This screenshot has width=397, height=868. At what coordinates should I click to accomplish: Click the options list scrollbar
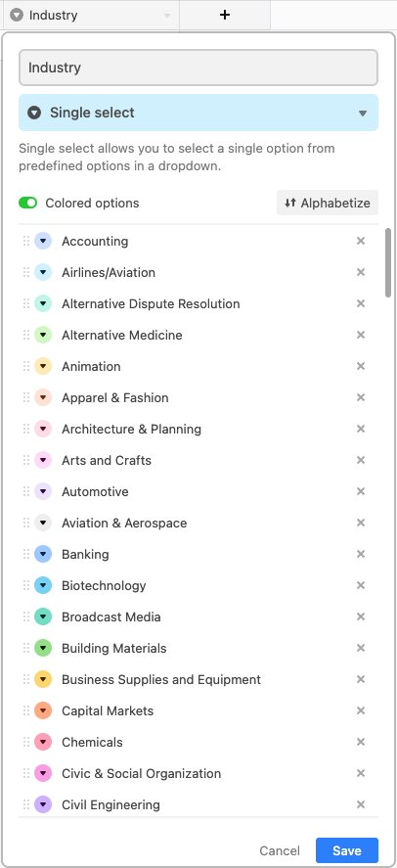(x=388, y=263)
